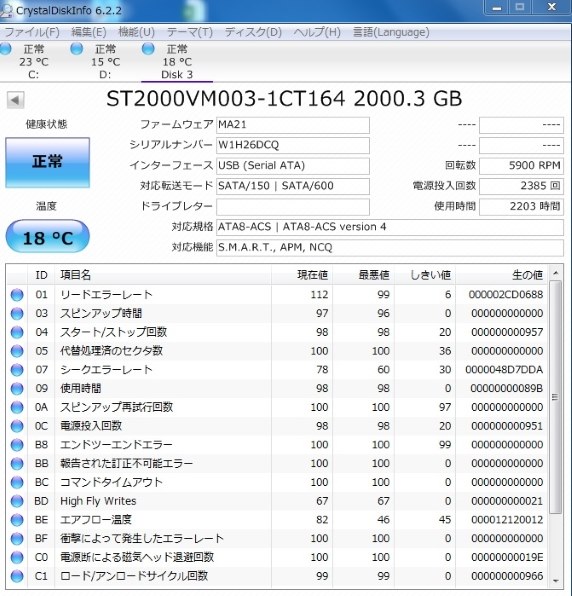Click scrollbar up arrow in SMART list

click(555, 273)
